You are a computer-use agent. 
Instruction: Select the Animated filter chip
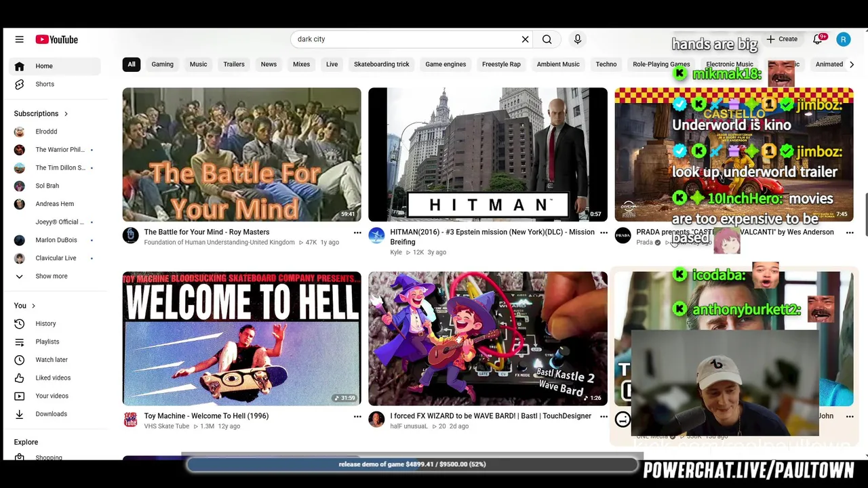coord(829,64)
